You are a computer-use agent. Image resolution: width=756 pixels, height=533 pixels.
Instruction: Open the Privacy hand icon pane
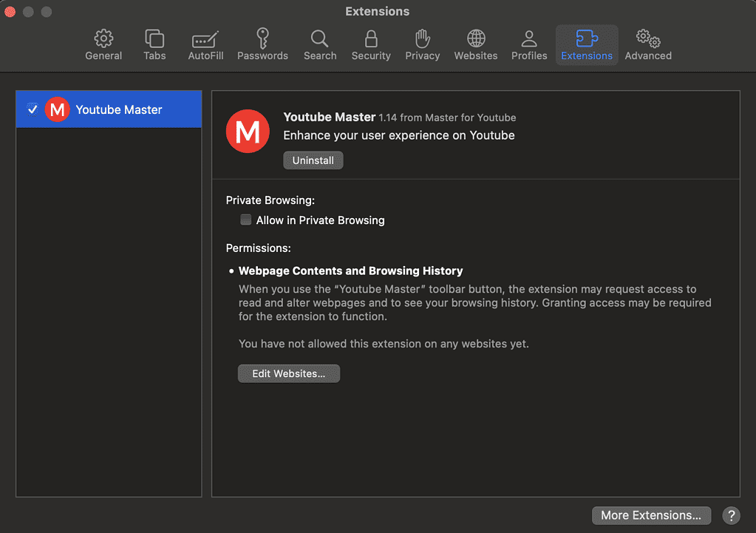coord(422,38)
